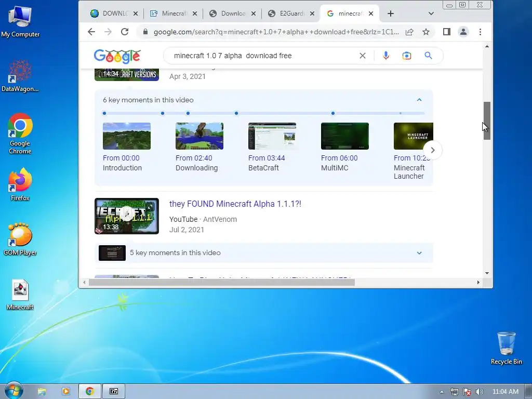This screenshot has width=532, height=399.
Task: Jump to From 03:44 link
Action: pyautogui.click(x=267, y=158)
